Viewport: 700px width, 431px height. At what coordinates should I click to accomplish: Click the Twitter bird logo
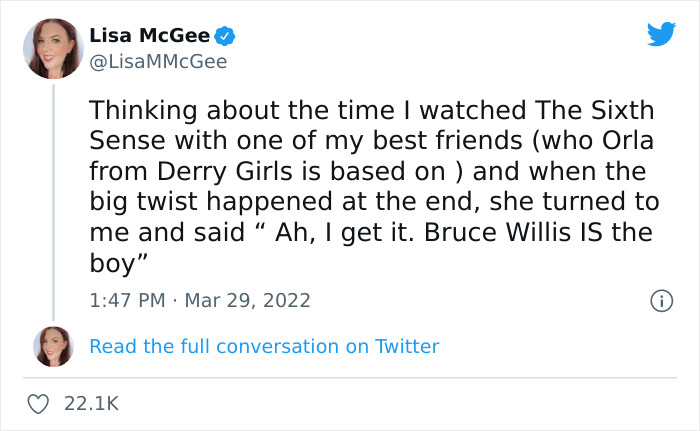(x=661, y=35)
